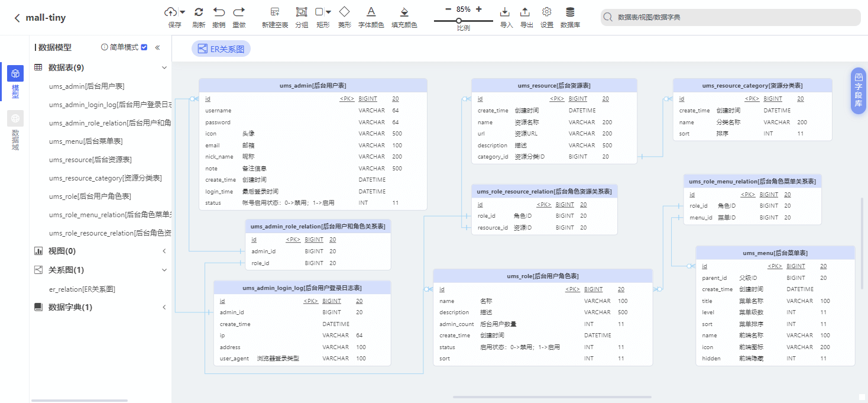The height and width of the screenshot is (403, 868).
Task: Click the user_agent field in login log
Action: (302, 359)
